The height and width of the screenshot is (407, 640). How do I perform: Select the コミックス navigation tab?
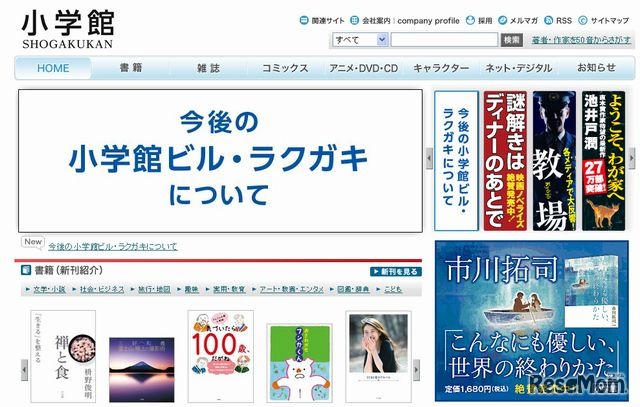285,68
